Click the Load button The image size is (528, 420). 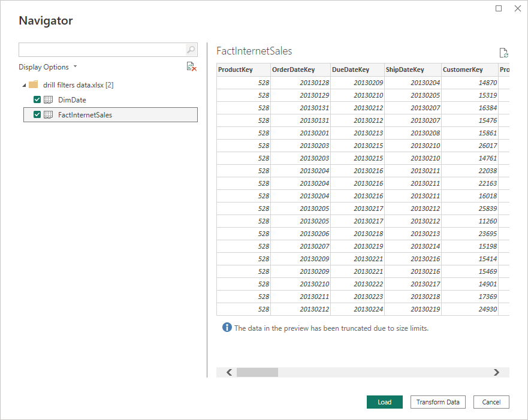pos(385,402)
